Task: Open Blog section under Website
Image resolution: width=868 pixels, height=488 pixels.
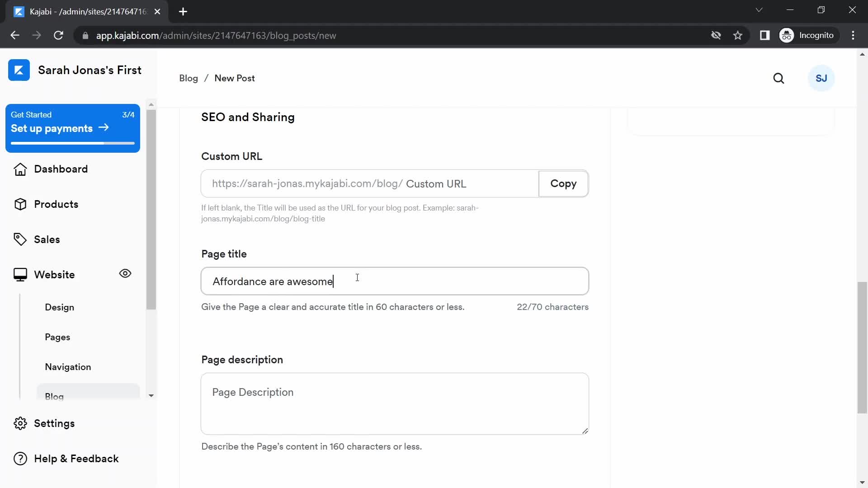Action: tap(54, 397)
